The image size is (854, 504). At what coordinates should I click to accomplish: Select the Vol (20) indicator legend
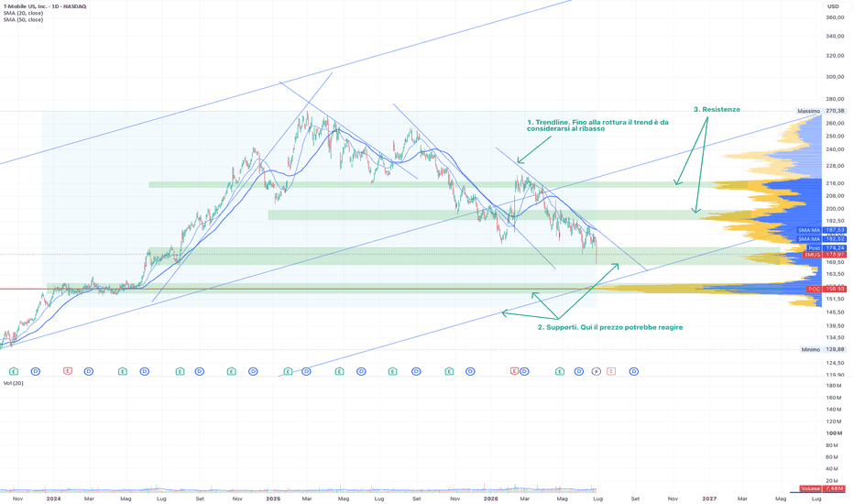[13, 383]
